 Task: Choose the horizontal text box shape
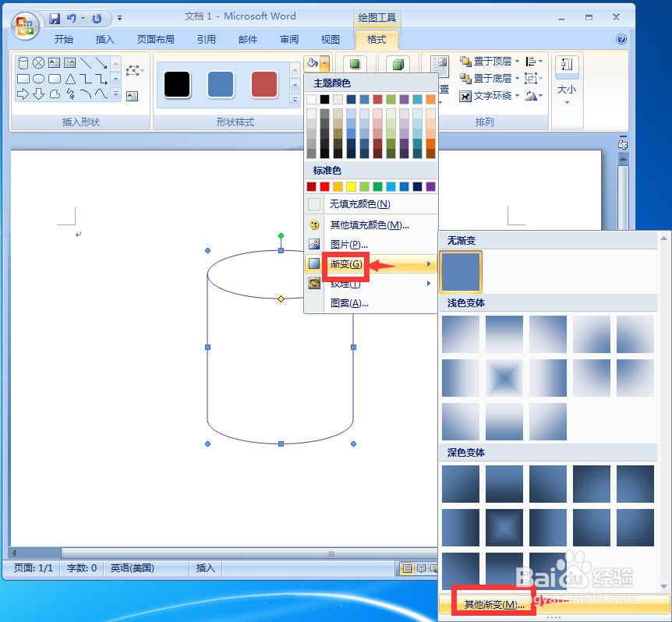(54, 63)
